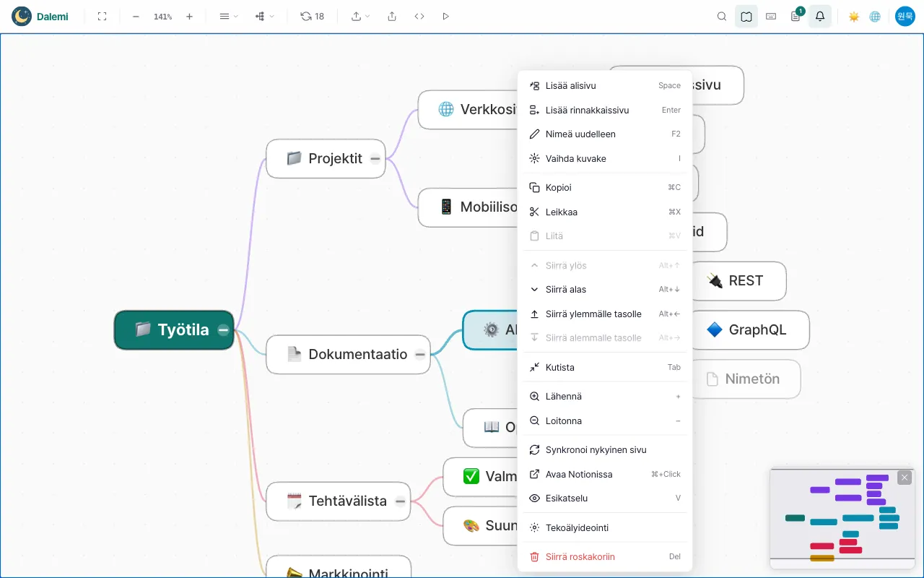
Task: Toggle fullscreen mode in the toolbar
Action: coord(102,16)
